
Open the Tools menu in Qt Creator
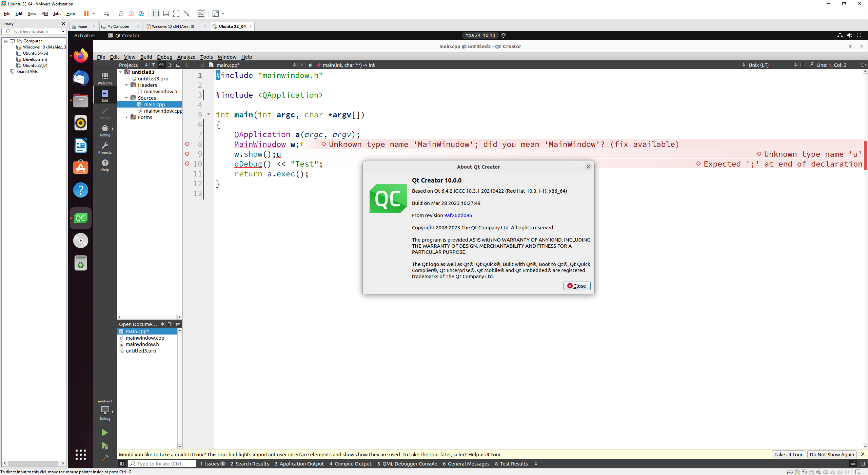pyautogui.click(x=206, y=57)
